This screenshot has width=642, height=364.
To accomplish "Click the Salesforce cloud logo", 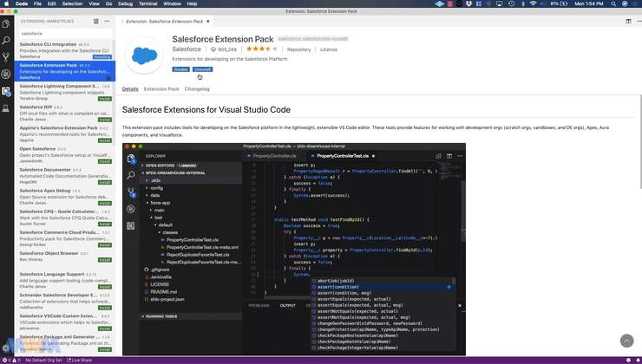I will tap(144, 55).
